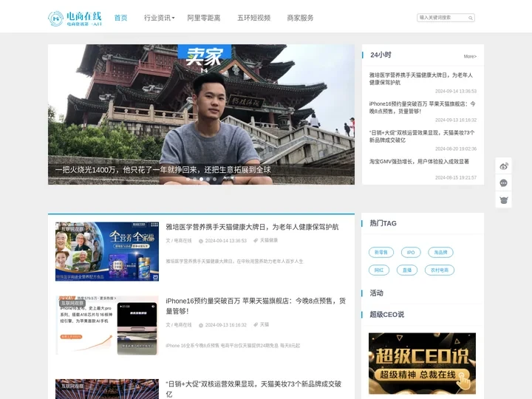Viewport: 532px width, 399px height.
Task: Click clock icon beside 2024-09-13 16:16:32
Action: click(201, 325)
